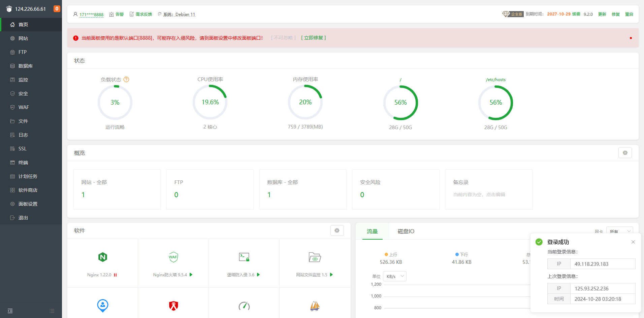Click the green play indicator beside 网站文件监控 1.5
This screenshot has width=644, height=318.
point(331,275)
